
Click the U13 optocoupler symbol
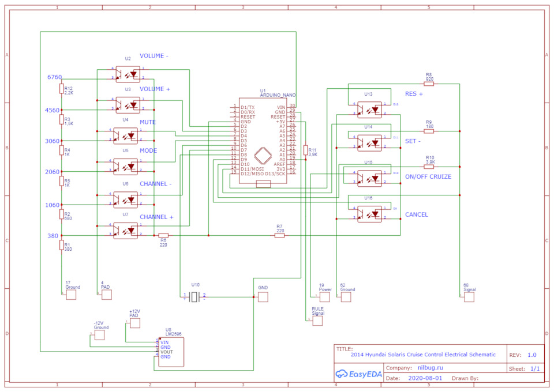tap(369, 110)
